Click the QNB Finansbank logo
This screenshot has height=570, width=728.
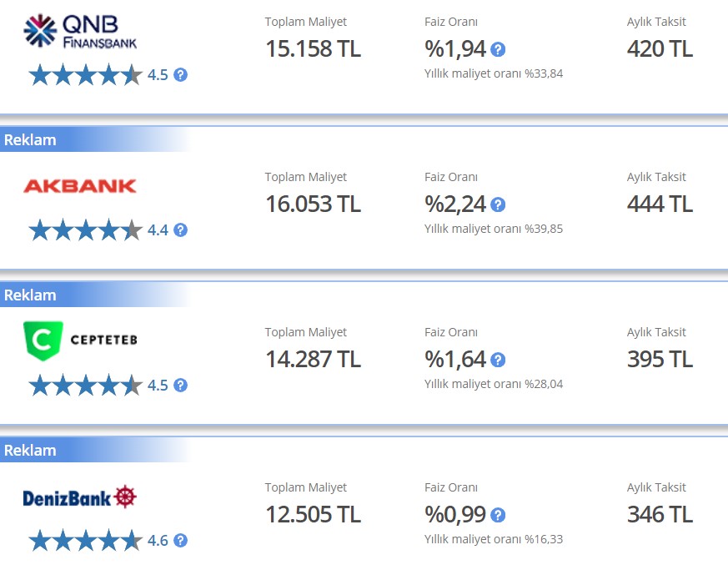(x=79, y=32)
